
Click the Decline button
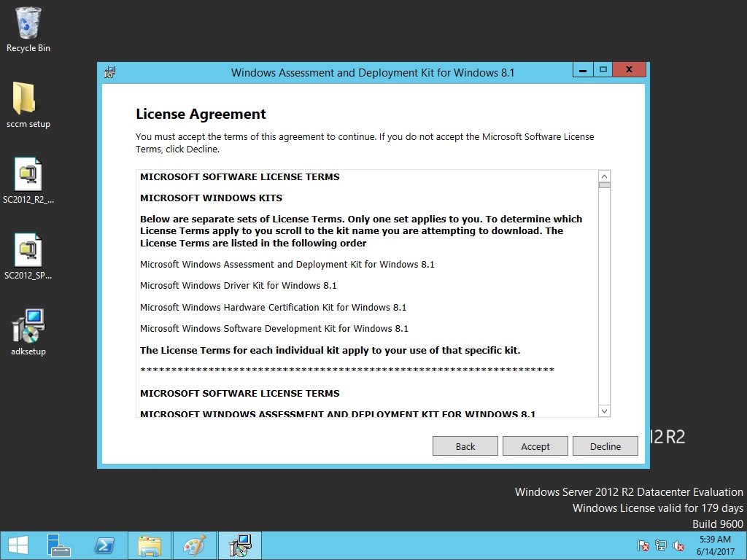(605, 446)
